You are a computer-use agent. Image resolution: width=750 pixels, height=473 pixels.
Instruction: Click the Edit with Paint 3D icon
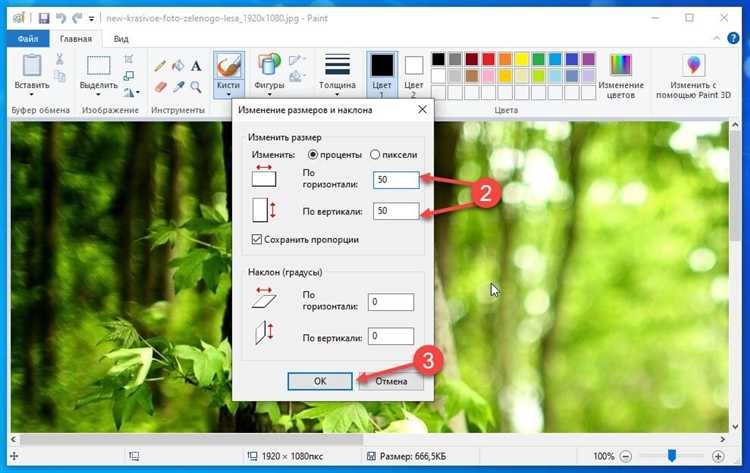[694, 65]
